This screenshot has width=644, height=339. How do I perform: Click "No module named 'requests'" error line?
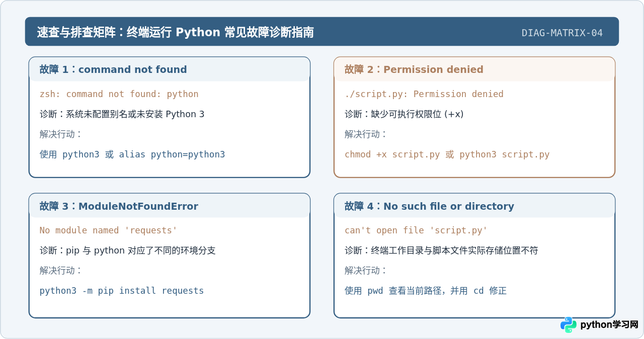click(x=109, y=230)
